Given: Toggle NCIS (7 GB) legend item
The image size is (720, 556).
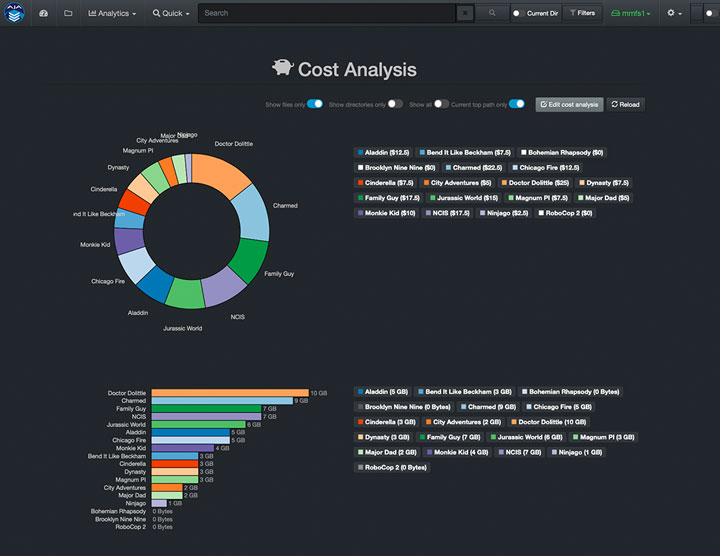Looking at the screenshot, I should 520,453.
